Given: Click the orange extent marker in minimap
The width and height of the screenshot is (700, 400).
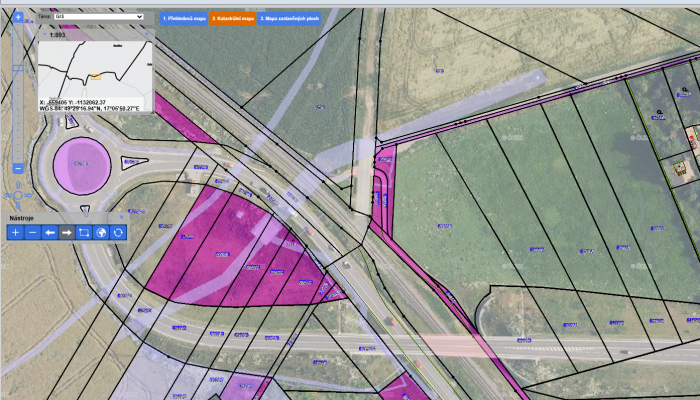Looking at the screenshot, I should (94, 76).
